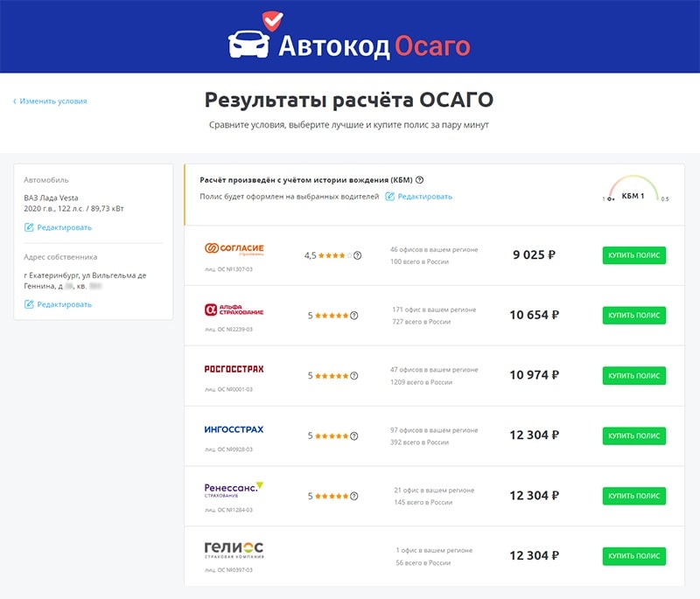Screen dimensions: 700x599
Task: Click the КБМ 1 gauge indicator
Action: (x=633, y=192)
